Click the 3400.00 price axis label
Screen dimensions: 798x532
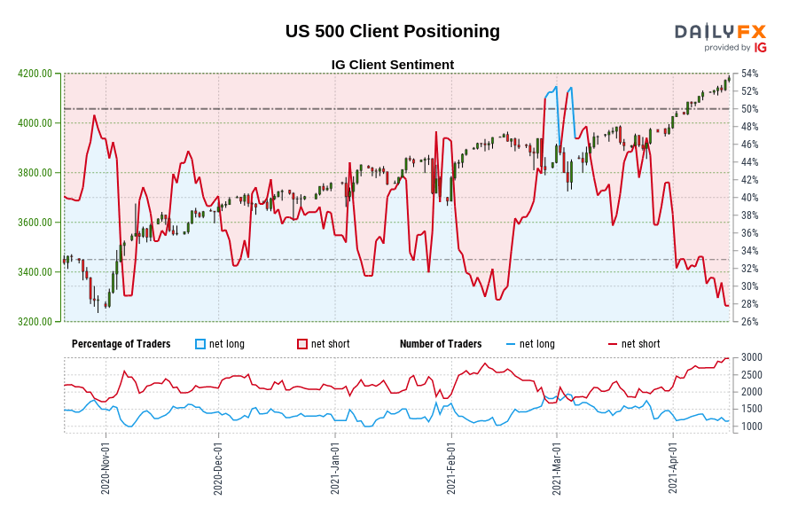click(35, 272)
